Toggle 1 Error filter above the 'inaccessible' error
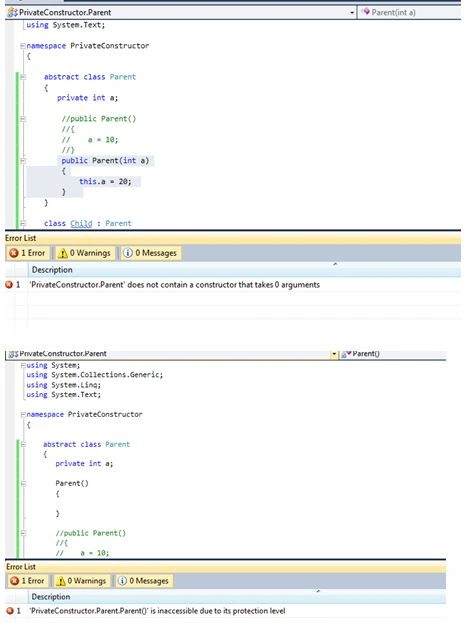464x623 pixels. click(x=27, y=581)
